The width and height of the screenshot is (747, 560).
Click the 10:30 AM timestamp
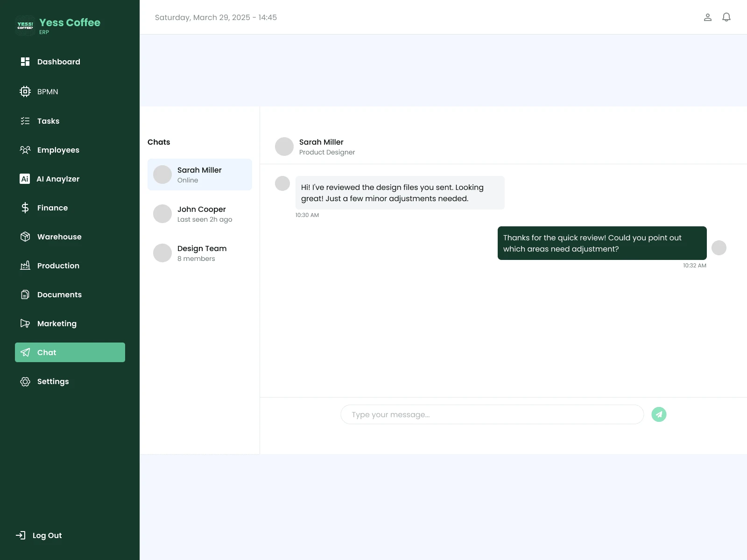(x=307, y=215)
